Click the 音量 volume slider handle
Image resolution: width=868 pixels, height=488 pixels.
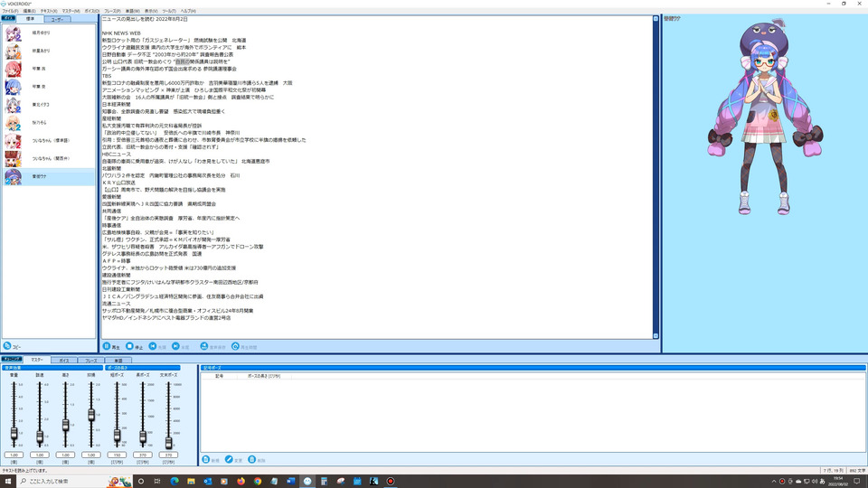pyautogui.click(x=14, y=434)
